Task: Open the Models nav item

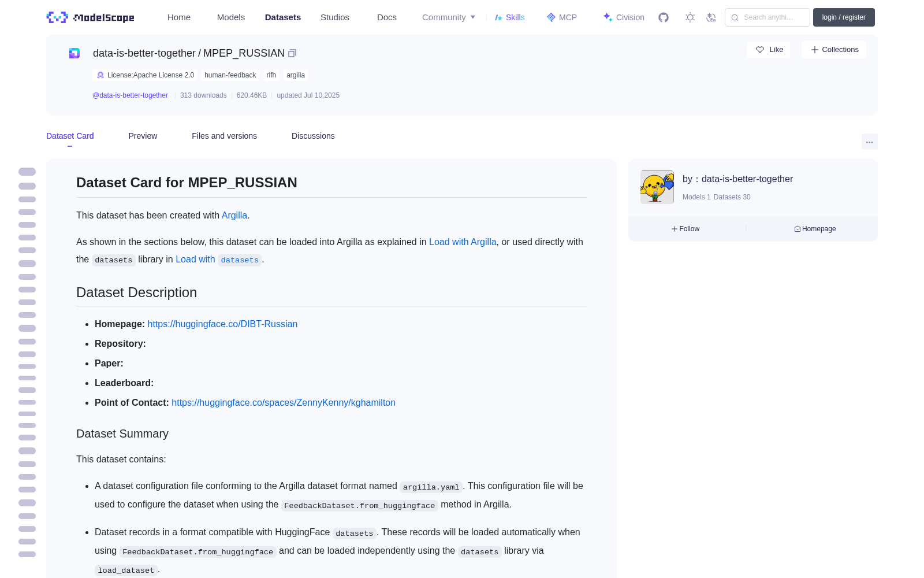Action: click(x=231, y=17)
